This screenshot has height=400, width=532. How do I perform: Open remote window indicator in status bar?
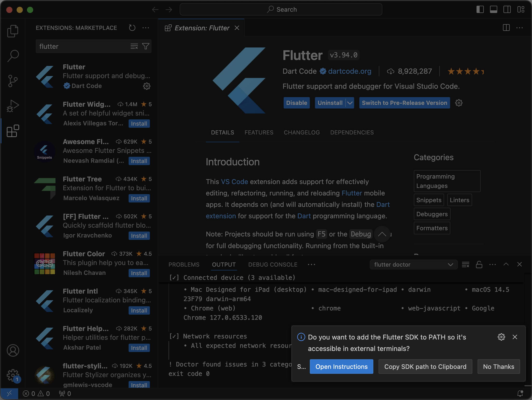(9, 394)
